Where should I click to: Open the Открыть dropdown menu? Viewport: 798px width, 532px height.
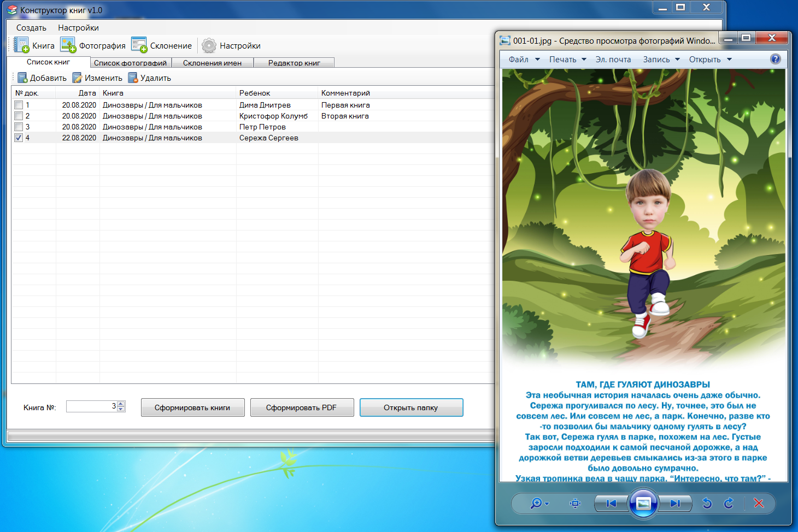click(710, 59)
